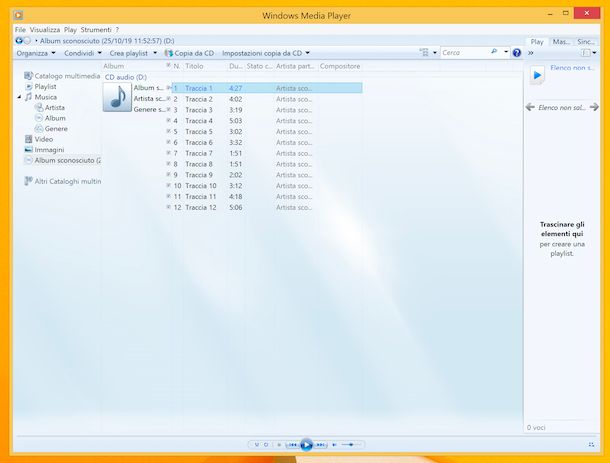
Task: Open the Windows Media Player title icon
Action: (x=18, y=15)
